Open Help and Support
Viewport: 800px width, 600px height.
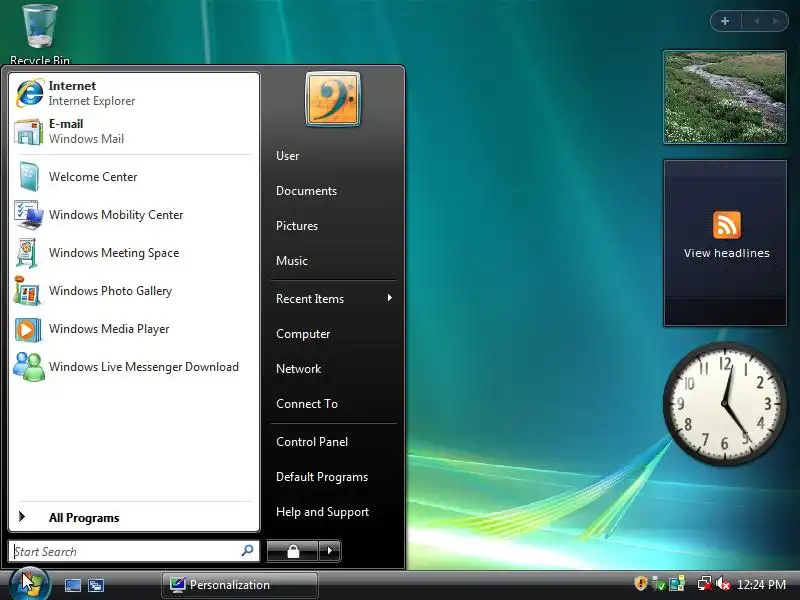pos(322,512)
